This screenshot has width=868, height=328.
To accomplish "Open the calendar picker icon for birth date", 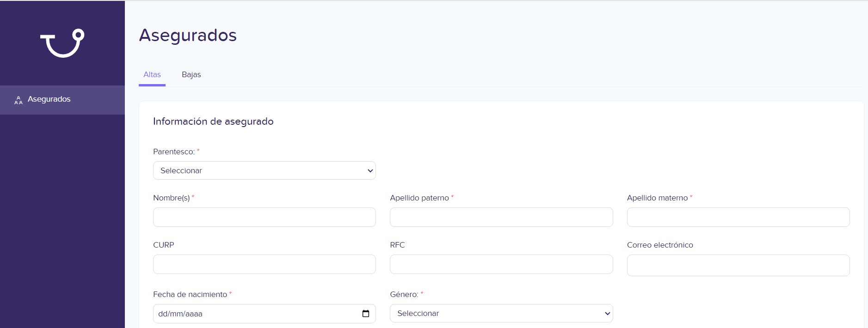I will [366, 314].
